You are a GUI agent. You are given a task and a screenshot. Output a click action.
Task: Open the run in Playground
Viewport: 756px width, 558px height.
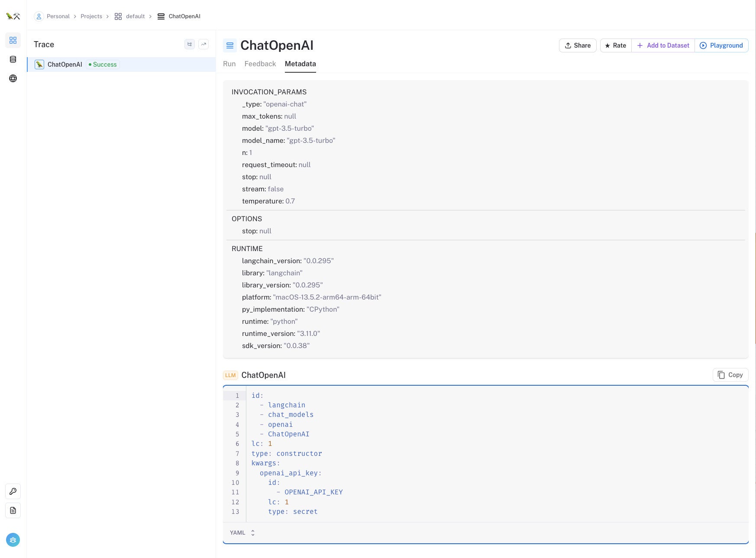(721, 45)
